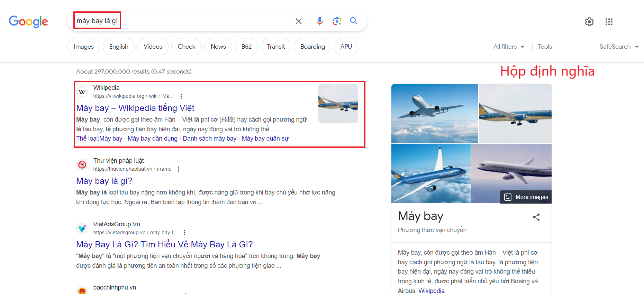
Task: Click the Google logo
Action: click(28, 21)
